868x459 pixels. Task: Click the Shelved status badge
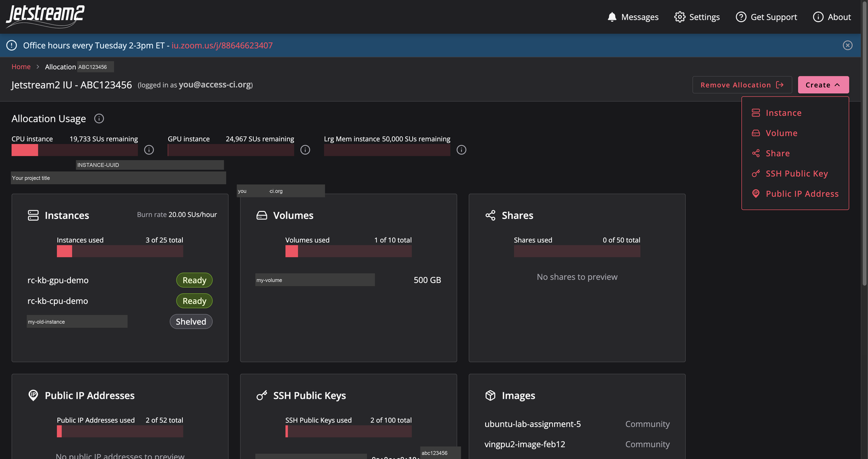191,321
